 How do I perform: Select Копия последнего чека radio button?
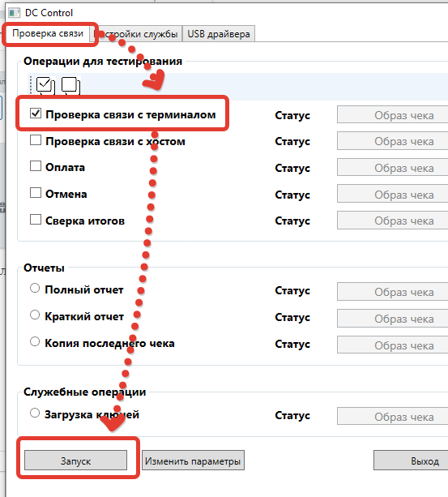pyautogui.click(x=35, y=341)
